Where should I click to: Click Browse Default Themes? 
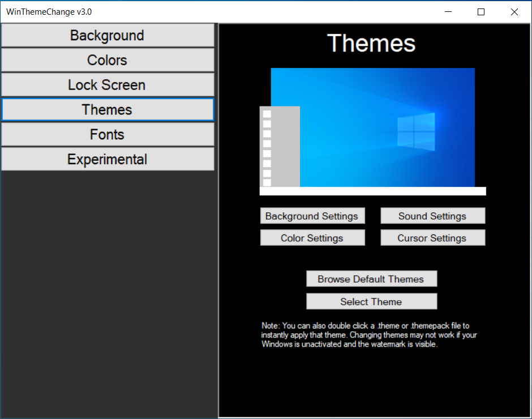pyautogui.click(x=371, y=279)
